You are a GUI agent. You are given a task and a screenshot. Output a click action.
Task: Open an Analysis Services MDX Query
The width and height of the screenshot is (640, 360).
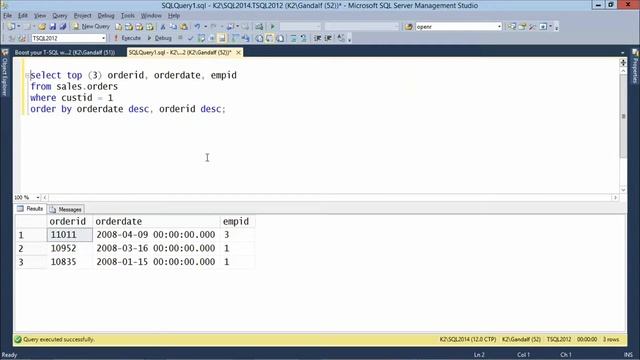pyautogui.click(x=129, y=27)
